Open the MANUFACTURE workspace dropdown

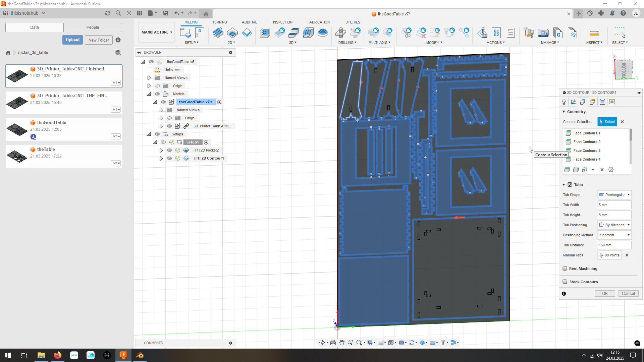(157, 32)
